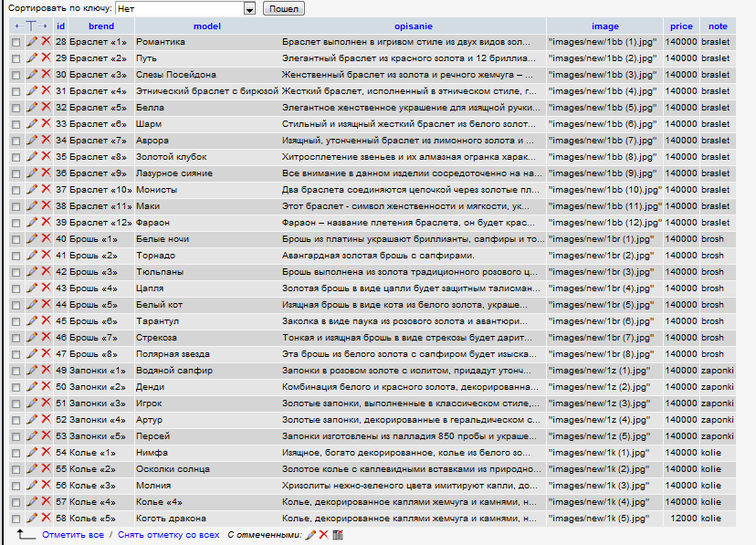Check the box for row 30 Слезы Посейдона
756x545 pixels.
(x=16, y=75)
